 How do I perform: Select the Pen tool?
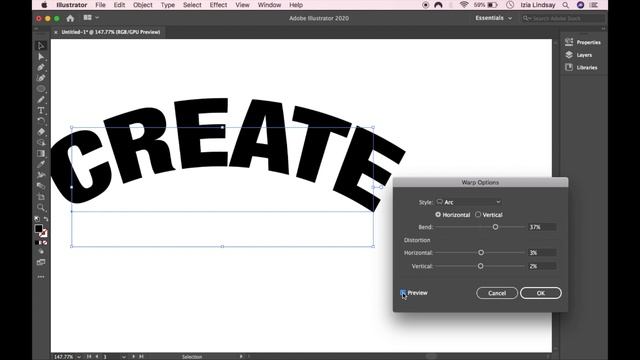click(41, 67)
